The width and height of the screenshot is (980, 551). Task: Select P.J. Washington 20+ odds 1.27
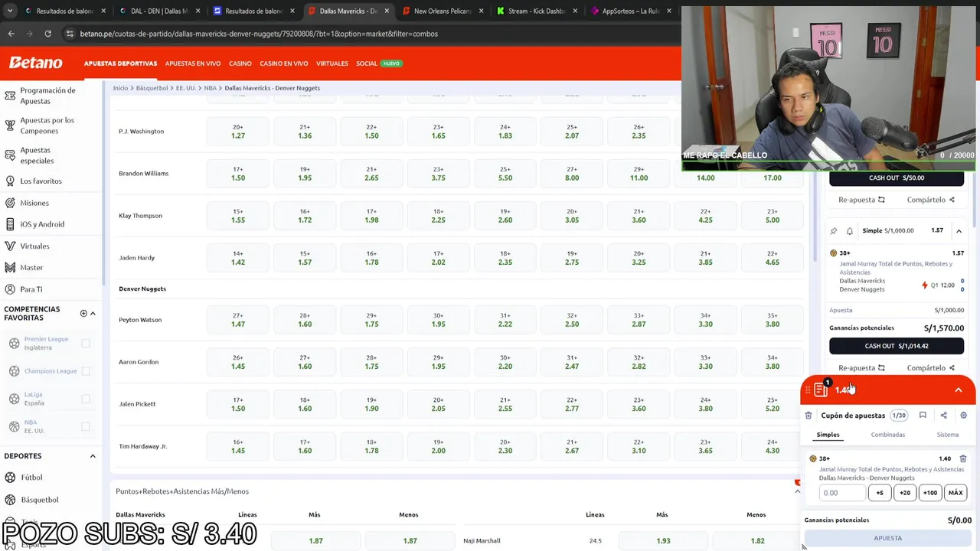238,132
